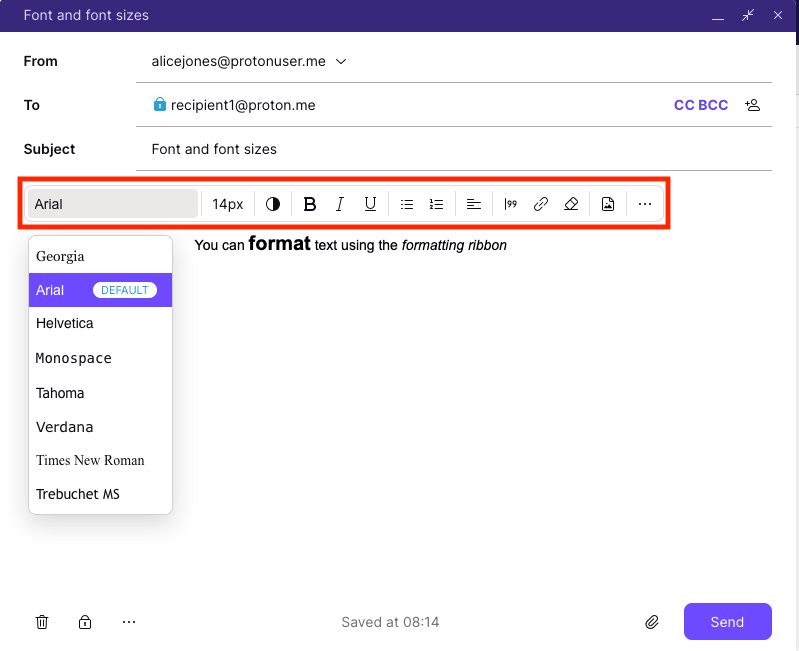Open the font color picker icon

point(273,204)
